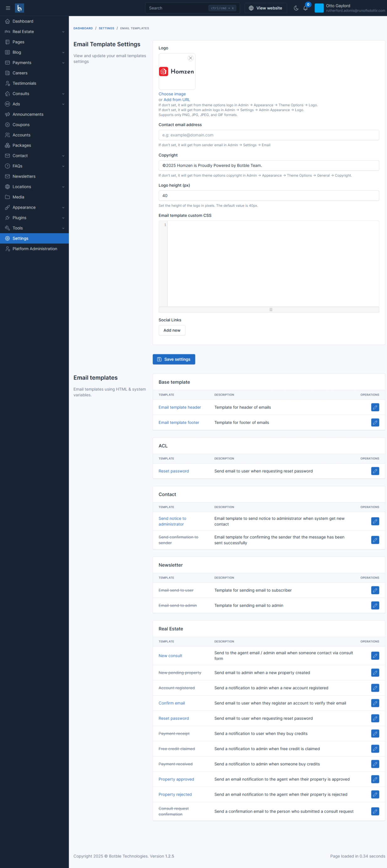Click the Logo height input field
The image size is (387, 868).
[269, 196]
